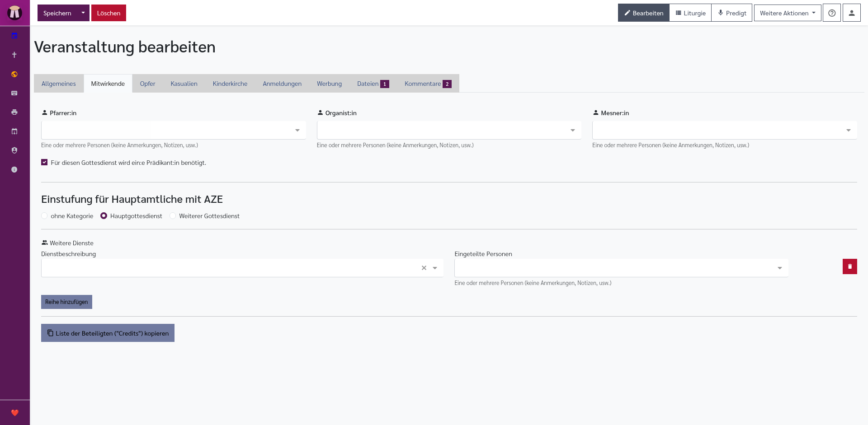Switch to the Kommentare tab
This screenshot has width=868, height=425.
[x=428, y=84]
